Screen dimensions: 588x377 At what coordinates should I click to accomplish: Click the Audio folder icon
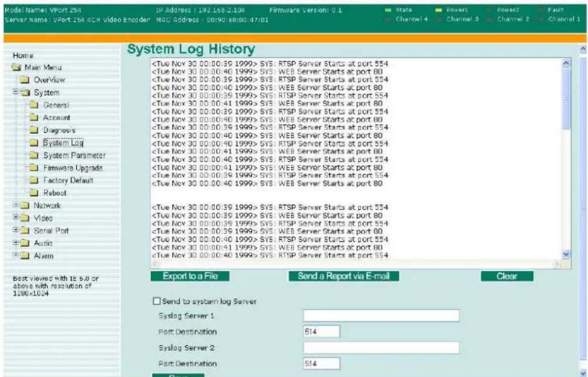pyautogui.click(x=25, y=243)
